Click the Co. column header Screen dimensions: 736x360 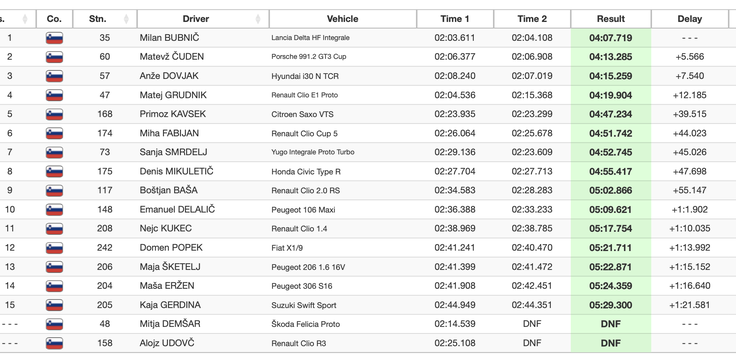click(54, 19)
